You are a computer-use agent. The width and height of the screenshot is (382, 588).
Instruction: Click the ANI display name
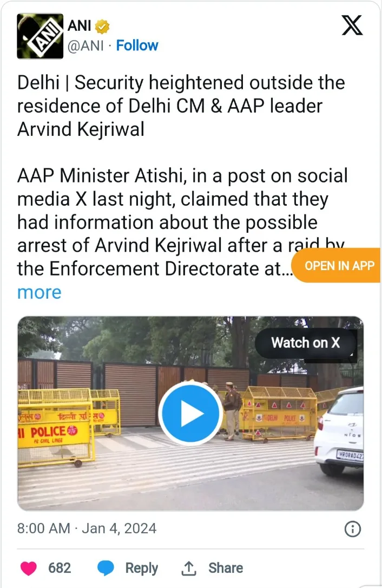click(79, 26)
